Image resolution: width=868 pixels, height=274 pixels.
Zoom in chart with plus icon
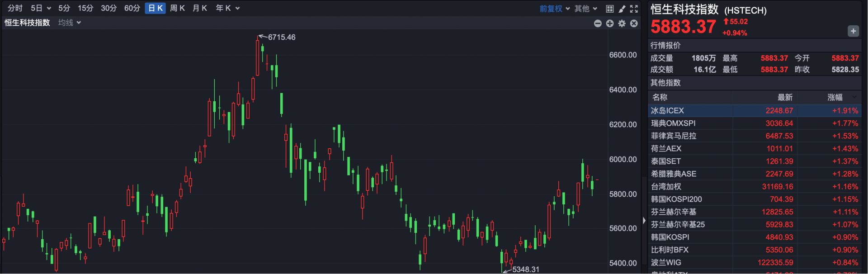tap(610, 24)
